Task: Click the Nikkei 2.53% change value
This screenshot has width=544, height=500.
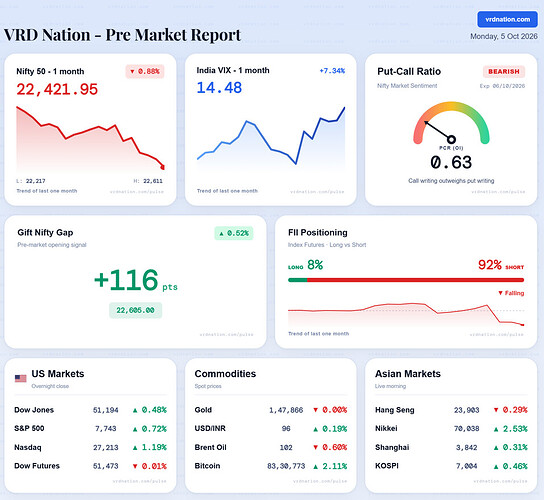Action: 515,429
